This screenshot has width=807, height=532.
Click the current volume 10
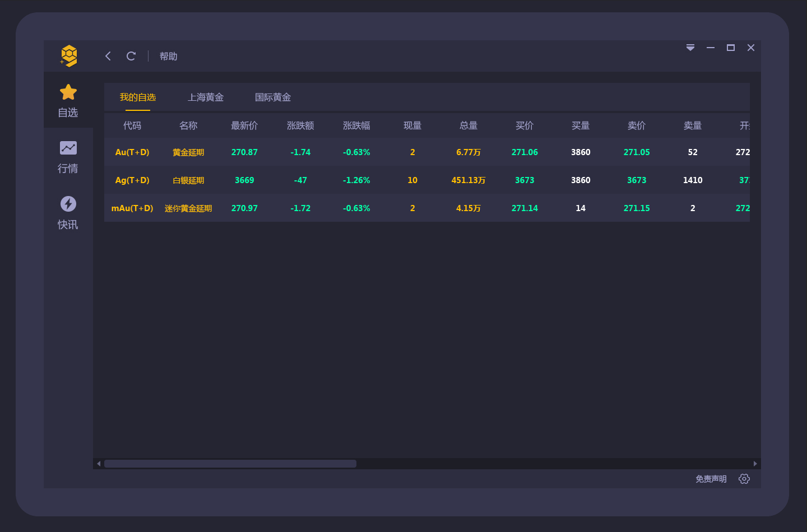(x=412, y=180)
